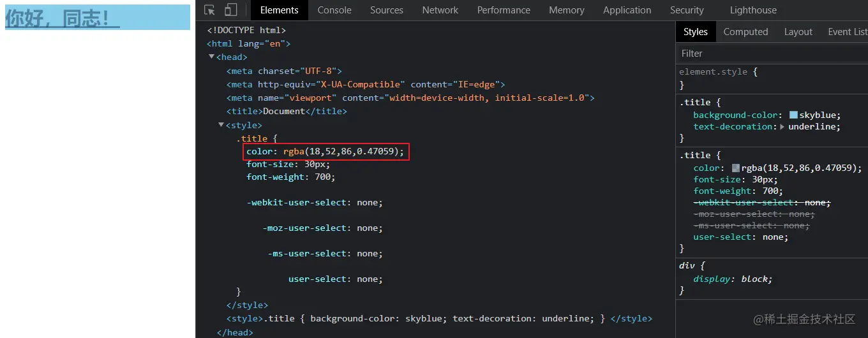Switch to the Memory tab
This screenshot has height=338, width=868.
567,10
